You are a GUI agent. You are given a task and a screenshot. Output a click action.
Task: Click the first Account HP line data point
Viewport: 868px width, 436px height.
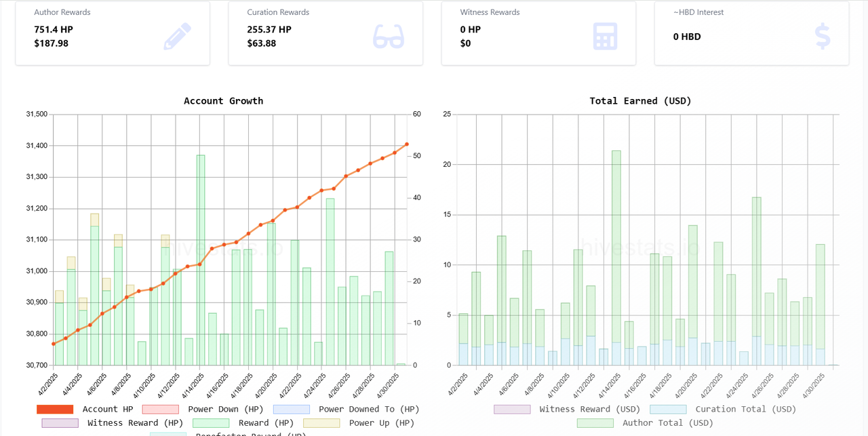pos(54,344)
